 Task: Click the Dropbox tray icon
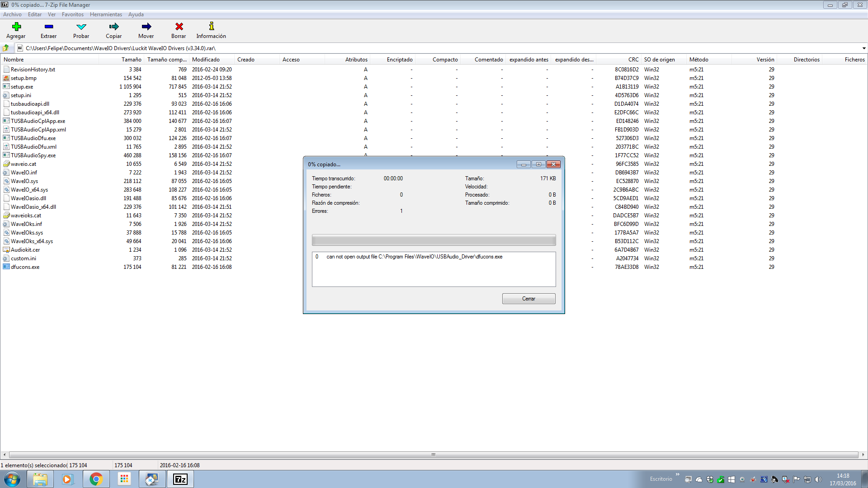[x=710, y=479]
